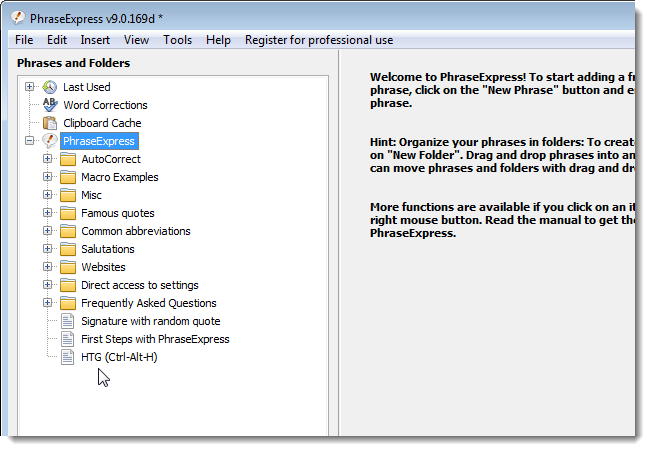Viewport: 650px width, 451px height.
Task: Select the Famous quotes folder label
Action: pyautogui.click(x=118, y=213)
